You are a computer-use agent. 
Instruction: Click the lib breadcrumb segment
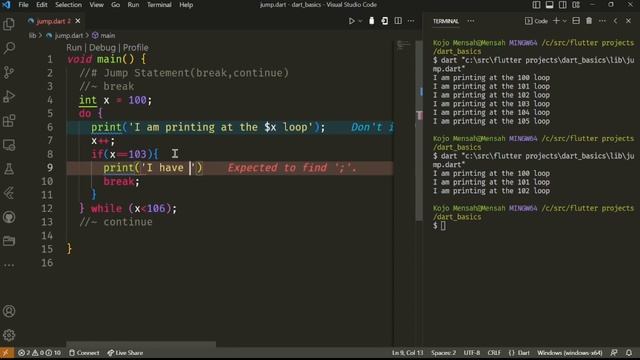click(x=32, y=36)
